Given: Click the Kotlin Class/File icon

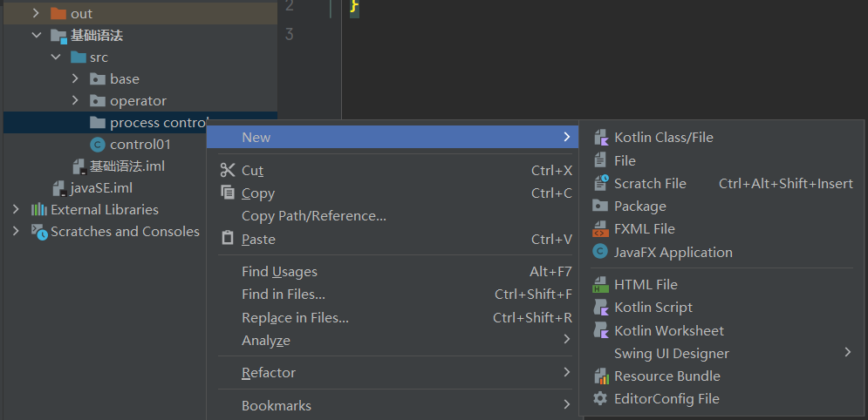Looking at the screenshot, I should click(600, 138).
